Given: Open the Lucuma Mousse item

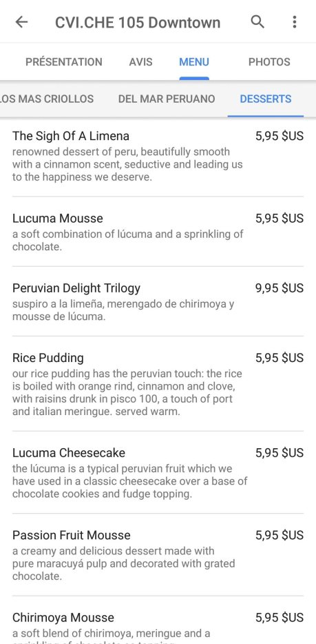Looking at the screenshot, I should click(158, 232).
